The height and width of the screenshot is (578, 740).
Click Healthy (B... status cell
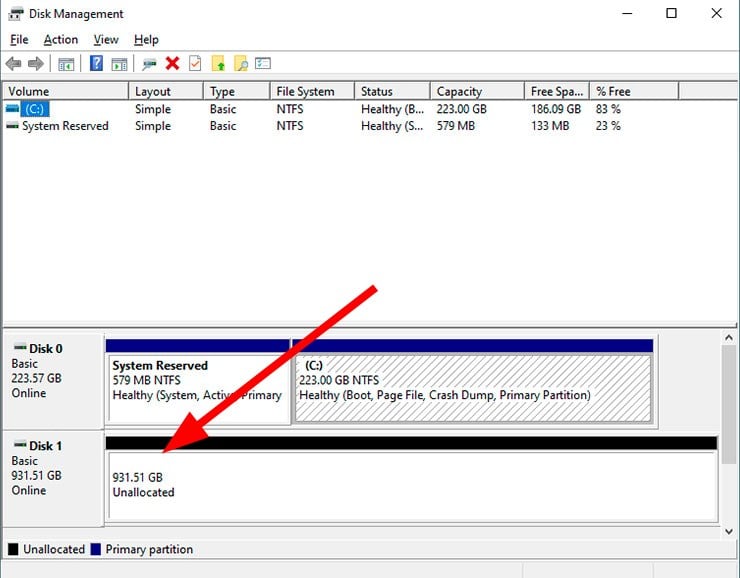click(393, 109)
